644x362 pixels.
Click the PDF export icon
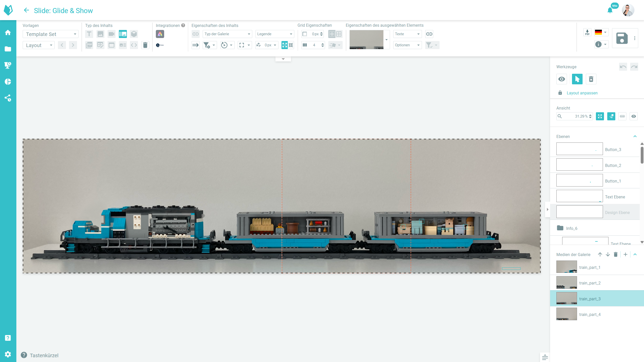(587, 33)
